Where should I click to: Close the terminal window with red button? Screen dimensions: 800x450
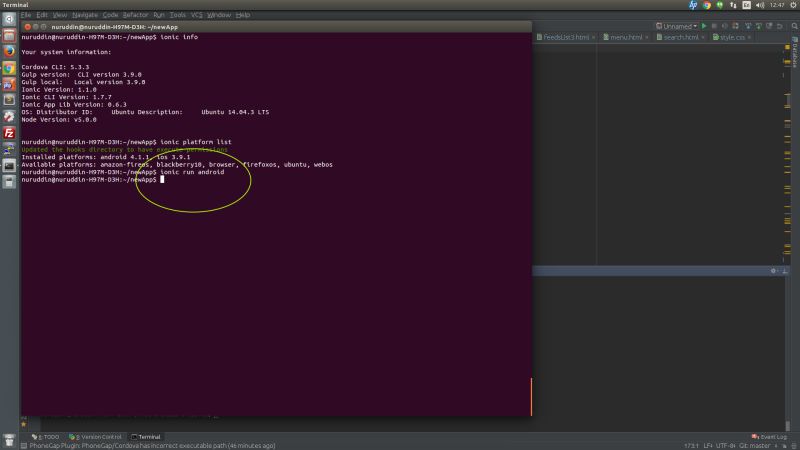(x=28, y=27)
